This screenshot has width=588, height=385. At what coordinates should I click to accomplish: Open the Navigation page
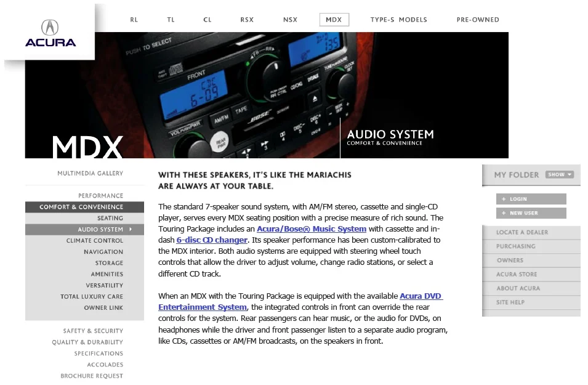coord(103,252)
